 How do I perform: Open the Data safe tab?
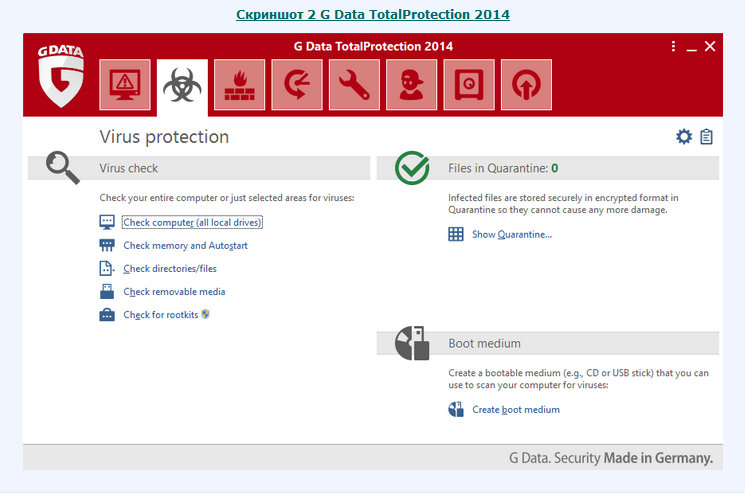click(x=469, y=85)
